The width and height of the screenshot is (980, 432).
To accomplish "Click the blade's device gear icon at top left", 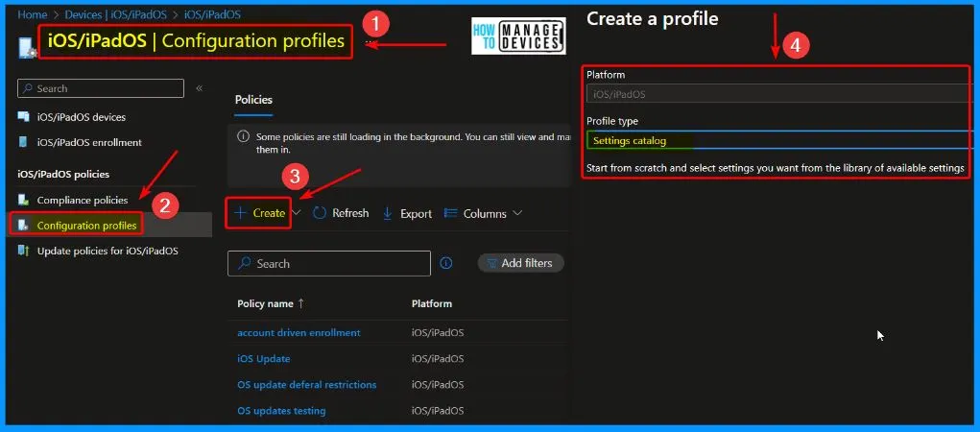I will (x=26, y=49).
